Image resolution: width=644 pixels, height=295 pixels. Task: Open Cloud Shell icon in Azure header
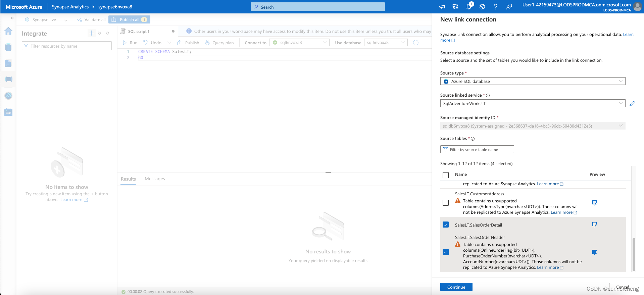[x=442, y=7]
